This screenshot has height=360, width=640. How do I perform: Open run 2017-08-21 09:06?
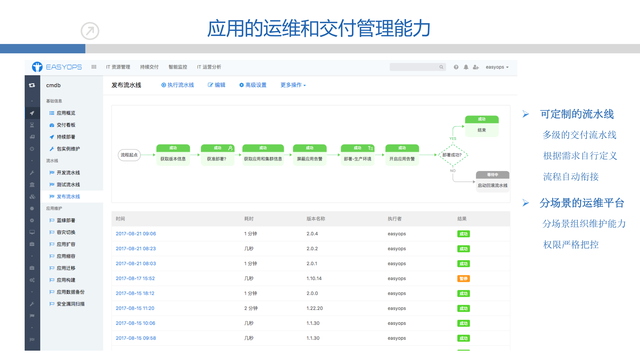[136, 234]
